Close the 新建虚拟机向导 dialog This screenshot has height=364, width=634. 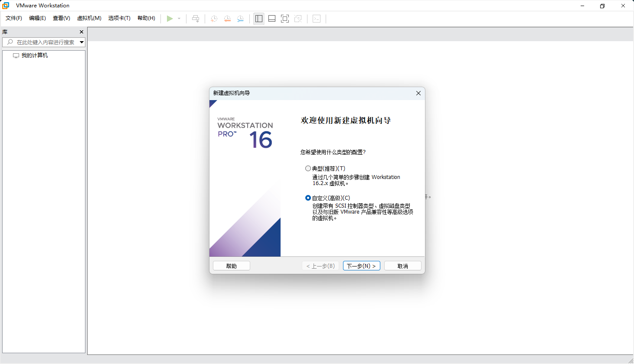(418, 93)
